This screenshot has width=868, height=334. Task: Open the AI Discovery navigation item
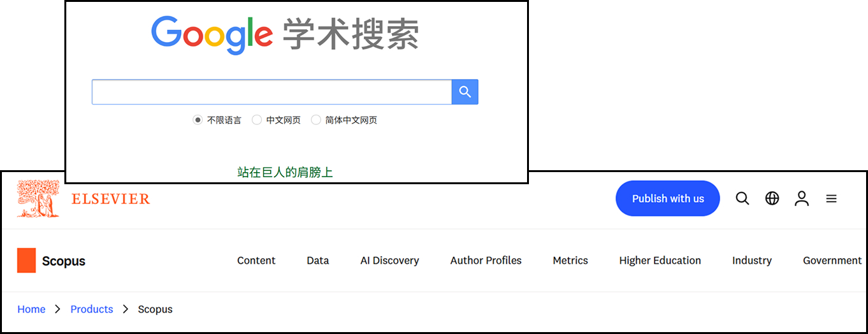pos(390,260)
